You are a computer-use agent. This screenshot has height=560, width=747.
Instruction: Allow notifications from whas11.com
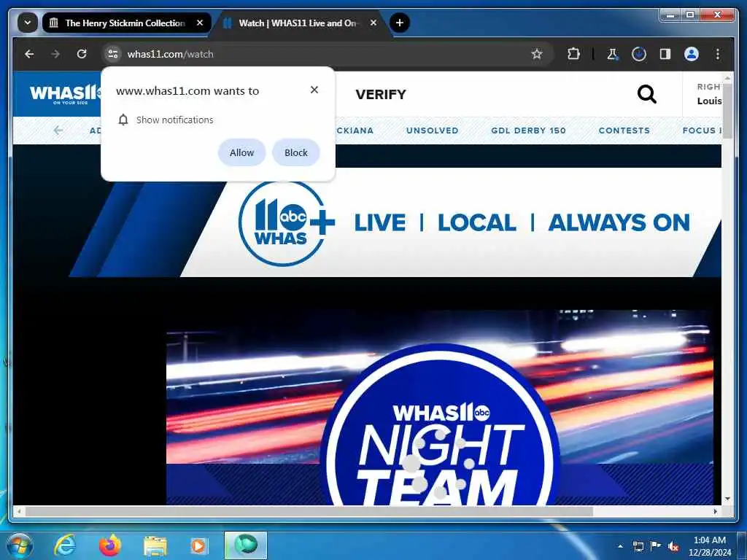(x=241, y=152)
